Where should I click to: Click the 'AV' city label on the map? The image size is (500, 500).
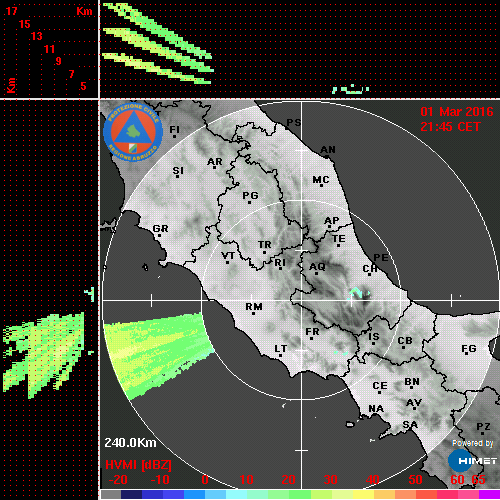414,403
